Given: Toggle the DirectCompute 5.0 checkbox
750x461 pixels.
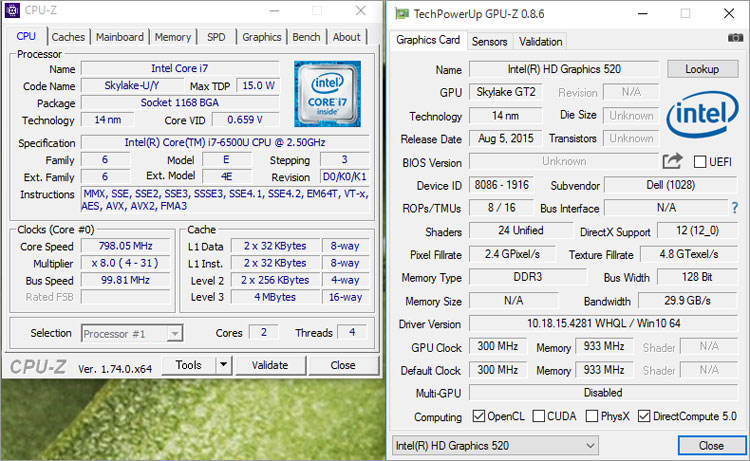Looking at the screenshot, I should click(x=644, y=416).
